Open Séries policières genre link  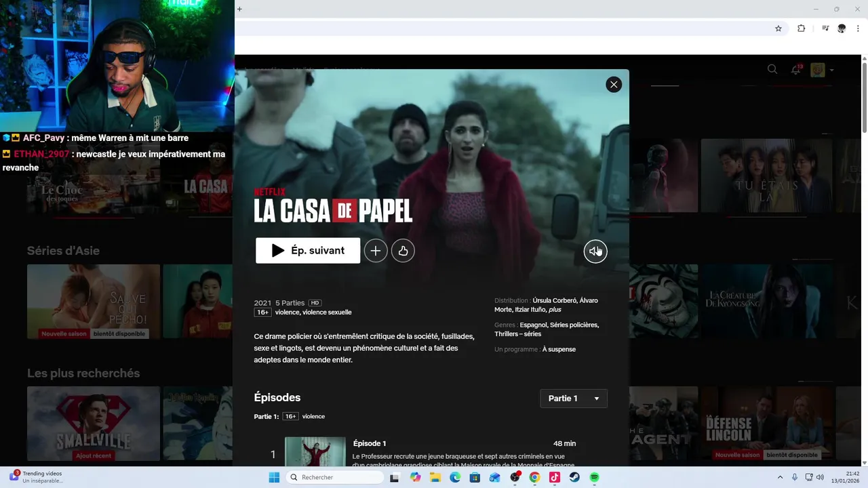pos(574,325)
